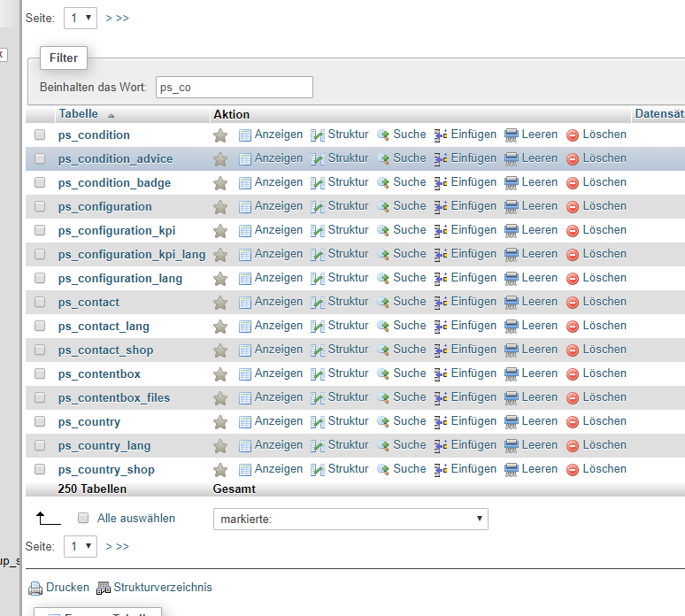Check the ps_country checkbox
Image resolution: width=685 pixels, height=616 pixels.
(40, 421)
